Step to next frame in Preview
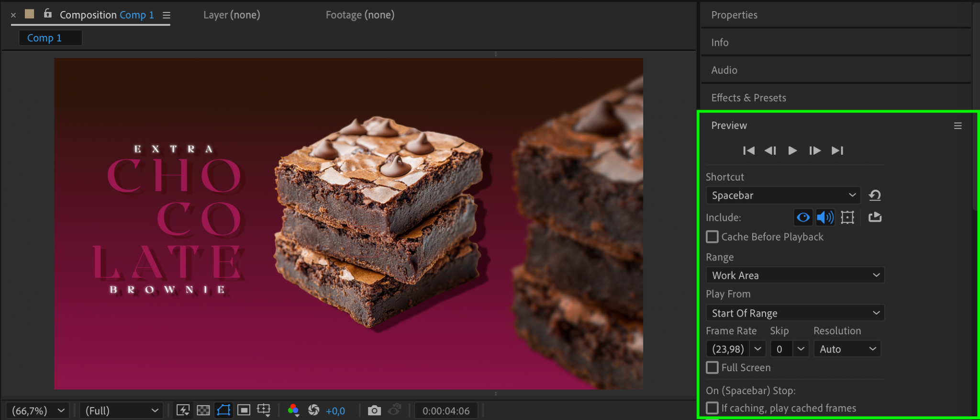 click(x=815, y=151)
